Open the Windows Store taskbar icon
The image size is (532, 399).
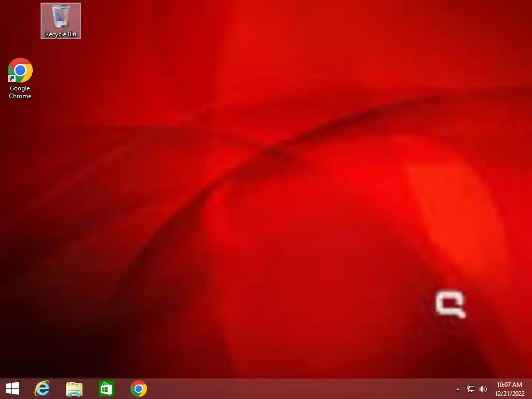tap(106, 389)
